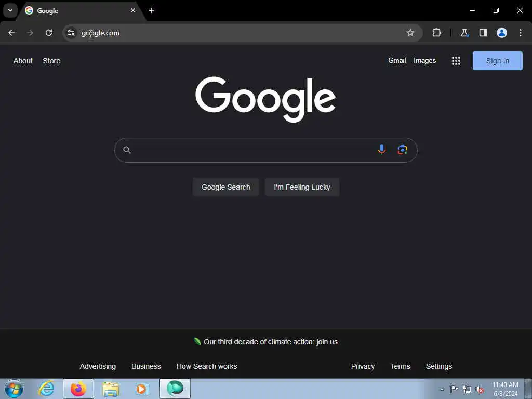Viewport: 532px width, 399px height.
Task: Click the Sign in button
Action: pyautogui.click(x=497, y=61)
